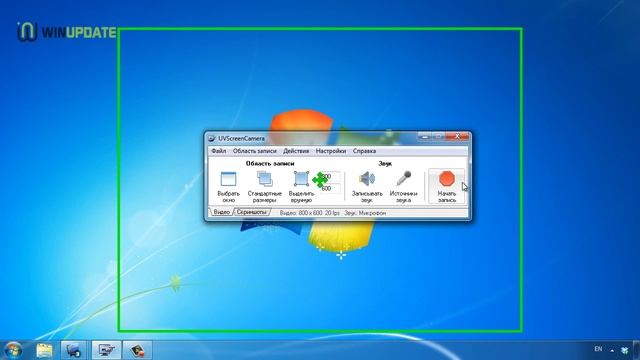Screen dimensions: 640x360
Task: Show hidden tray icons arrow
Action: (x=612, y=350)
